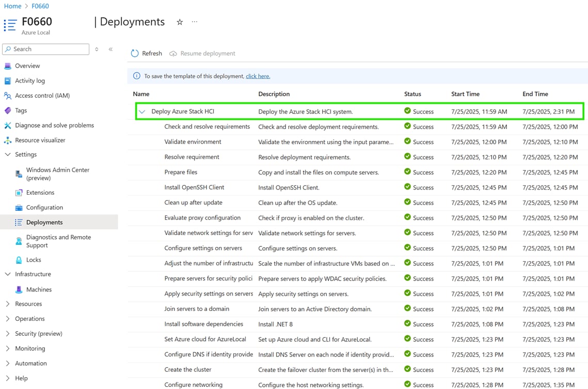The width and height of the screenshot is (588, 389).
Task: Click Resume deployment button label
Action: pos(208,53)
